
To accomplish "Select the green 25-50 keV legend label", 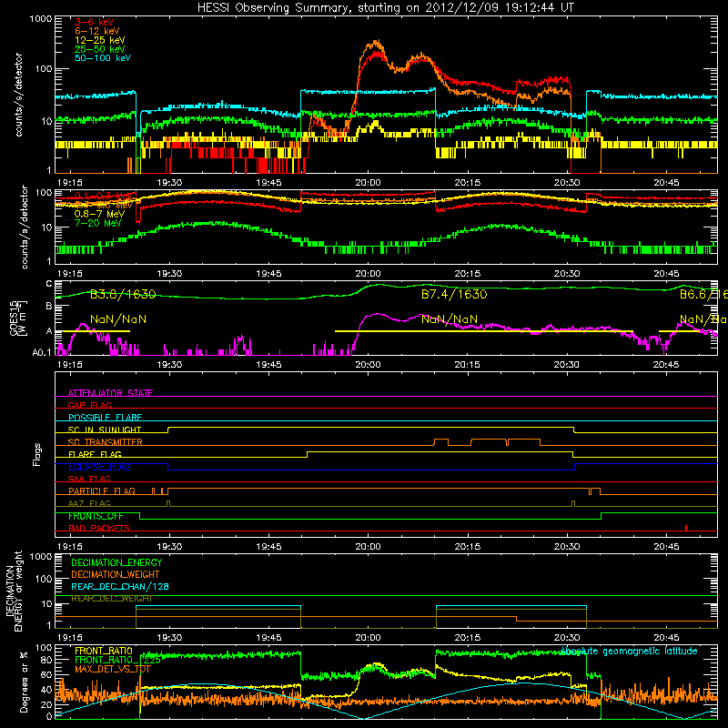I will (100, 49).
